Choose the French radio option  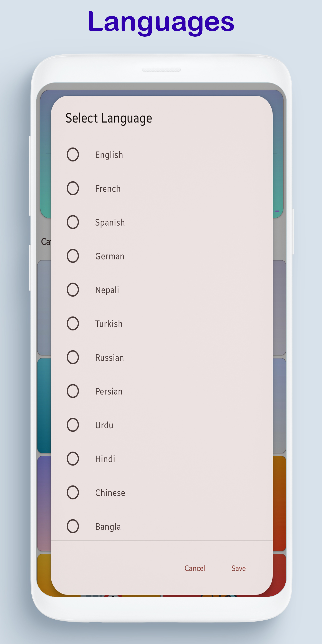[x=73, y=188]
